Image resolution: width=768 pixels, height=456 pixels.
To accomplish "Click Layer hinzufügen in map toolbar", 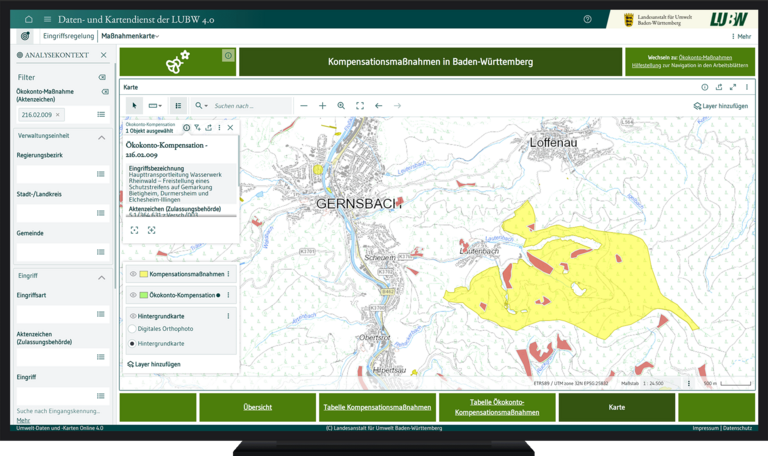I will [720, 105].
